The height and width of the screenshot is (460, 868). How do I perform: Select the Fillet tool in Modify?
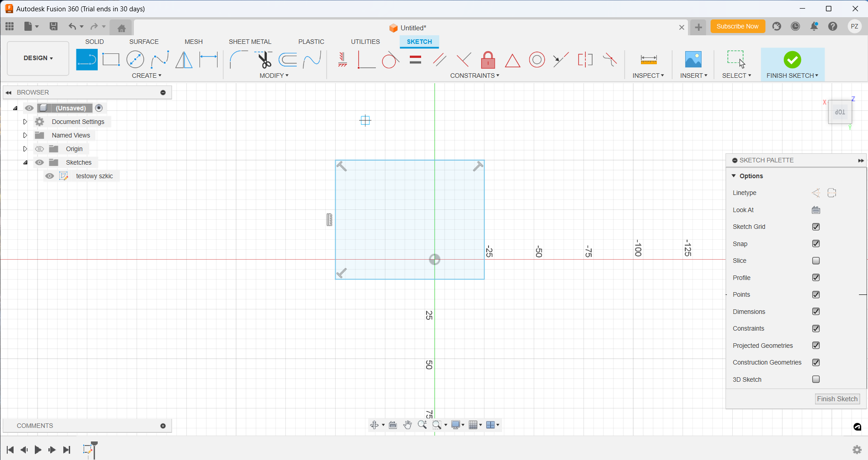pos(238,60)
